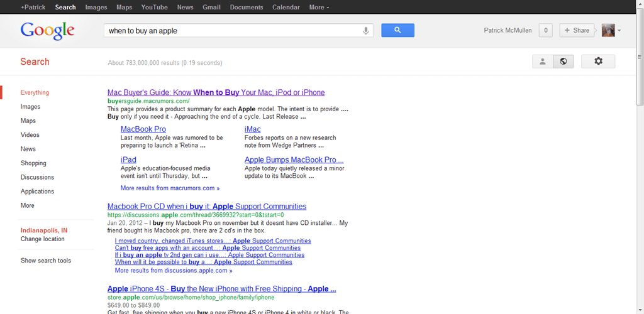Expand More filters in left sidebar
Screen dimensions: 644x314
point(28,205)
